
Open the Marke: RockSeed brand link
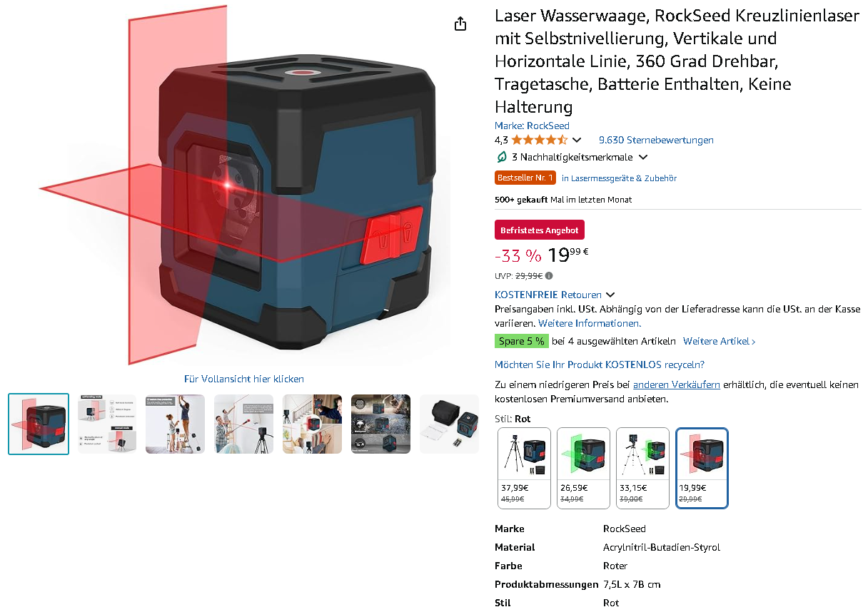532,126
